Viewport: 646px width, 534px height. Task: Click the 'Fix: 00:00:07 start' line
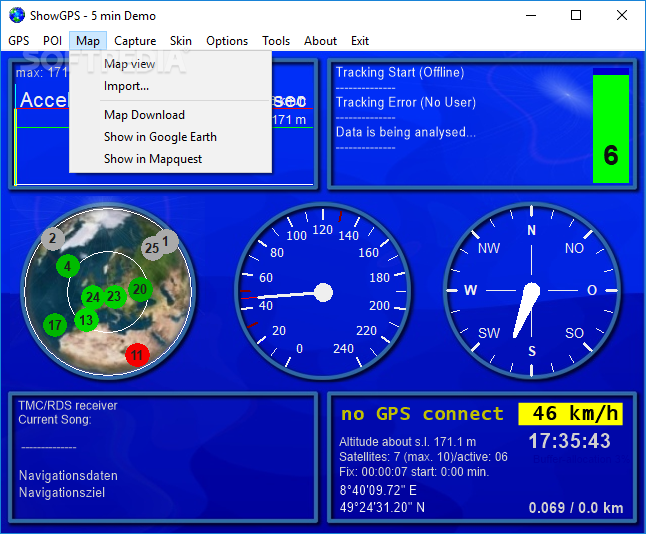pyautogui.click(x=414, y=471)
